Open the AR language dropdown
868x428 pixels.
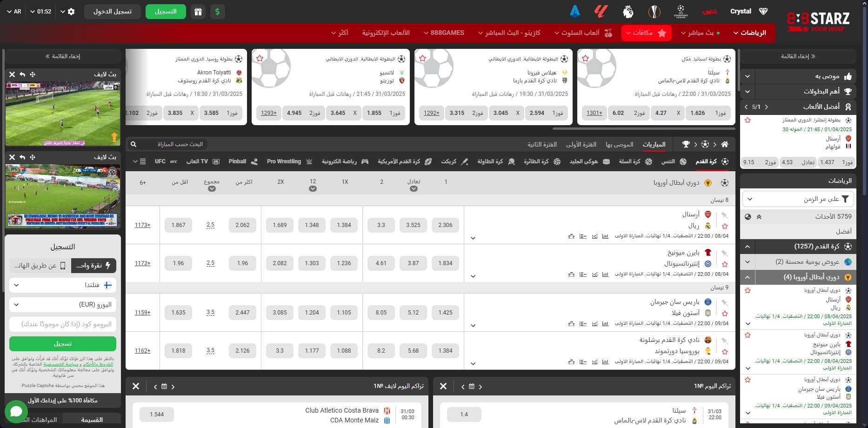(x=14, y=12)
